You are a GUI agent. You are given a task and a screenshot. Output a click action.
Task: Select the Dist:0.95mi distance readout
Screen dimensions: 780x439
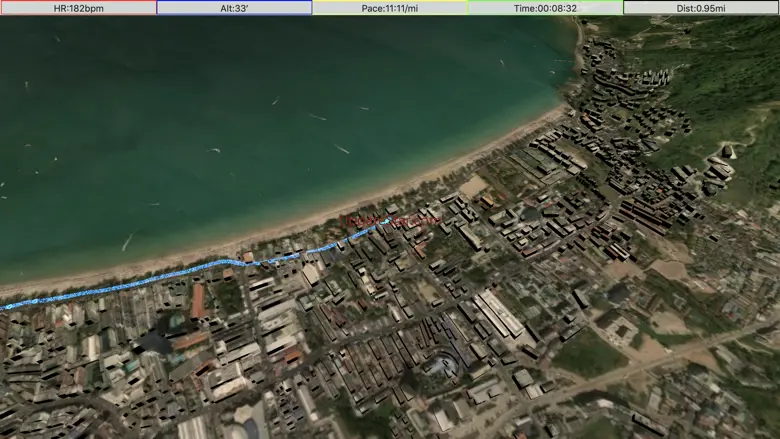701,8
